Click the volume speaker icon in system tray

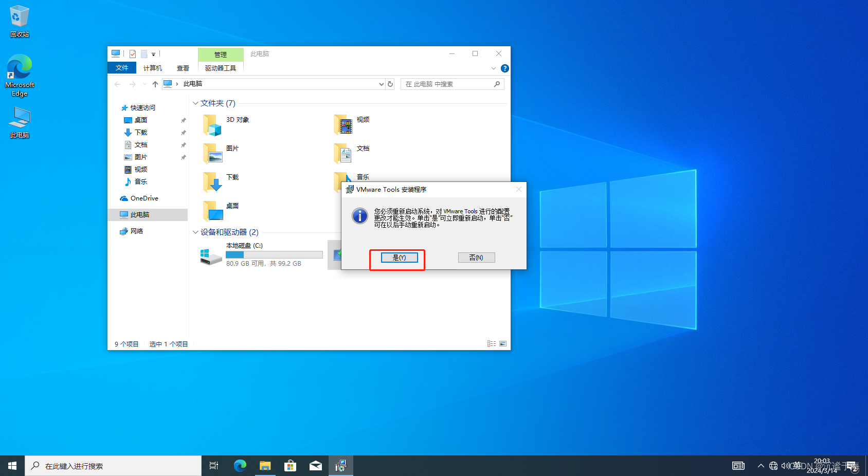[786, 465]
